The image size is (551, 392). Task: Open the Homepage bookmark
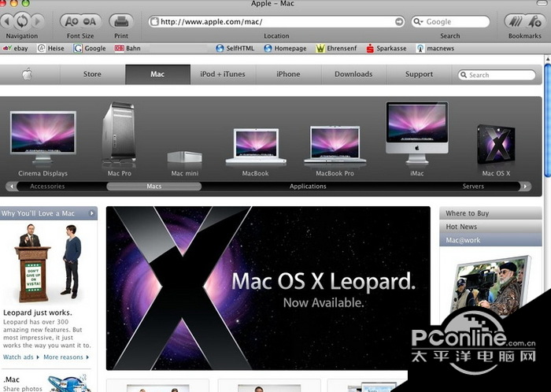point(285,48)
